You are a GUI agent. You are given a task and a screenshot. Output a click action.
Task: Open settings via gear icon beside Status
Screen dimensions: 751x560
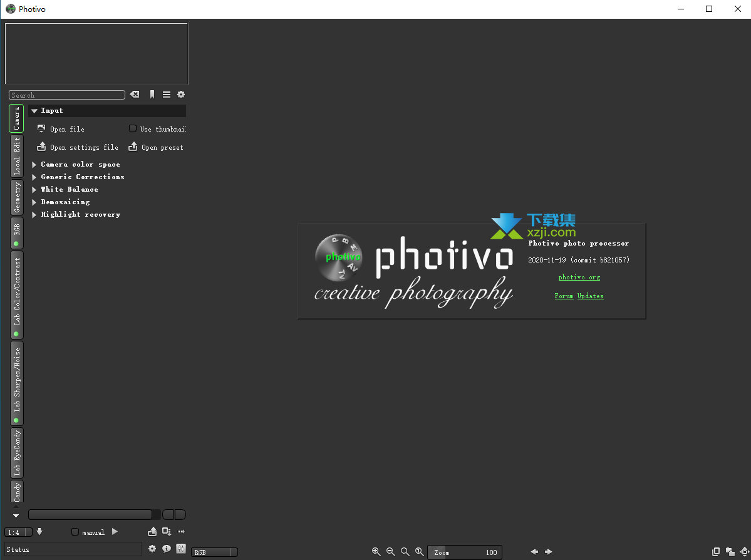(x=152, y=549)
